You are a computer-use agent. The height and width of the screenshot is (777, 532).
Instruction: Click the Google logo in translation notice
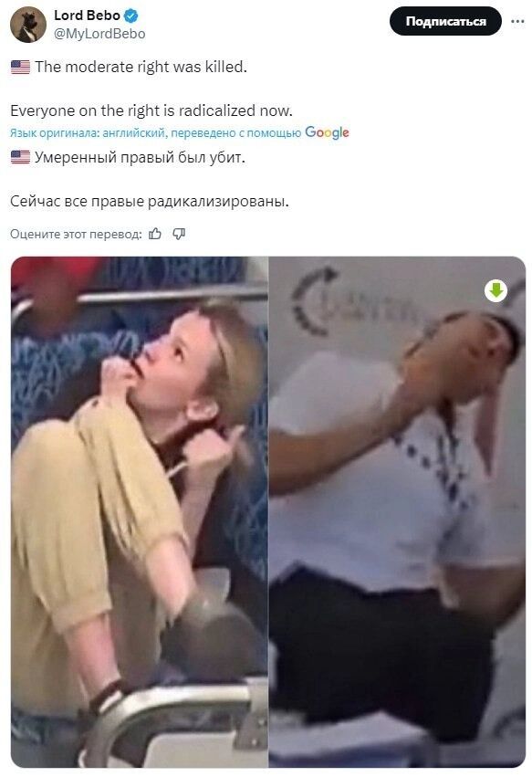327,132
